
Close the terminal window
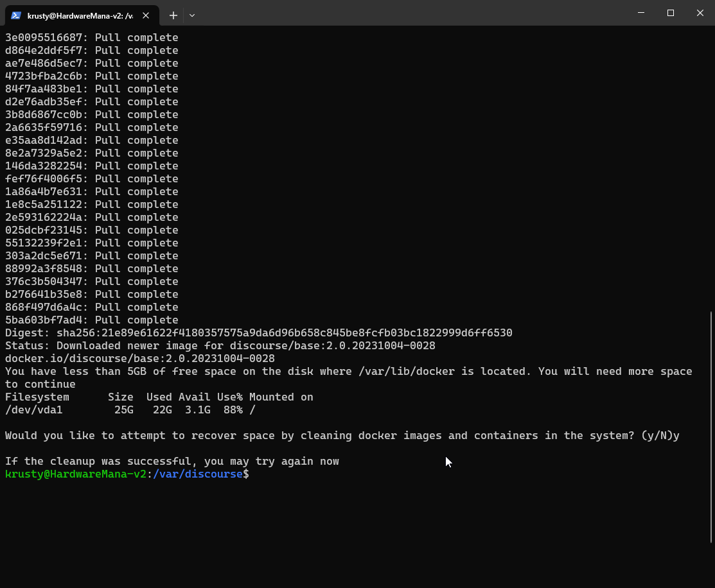coord(700,13)
